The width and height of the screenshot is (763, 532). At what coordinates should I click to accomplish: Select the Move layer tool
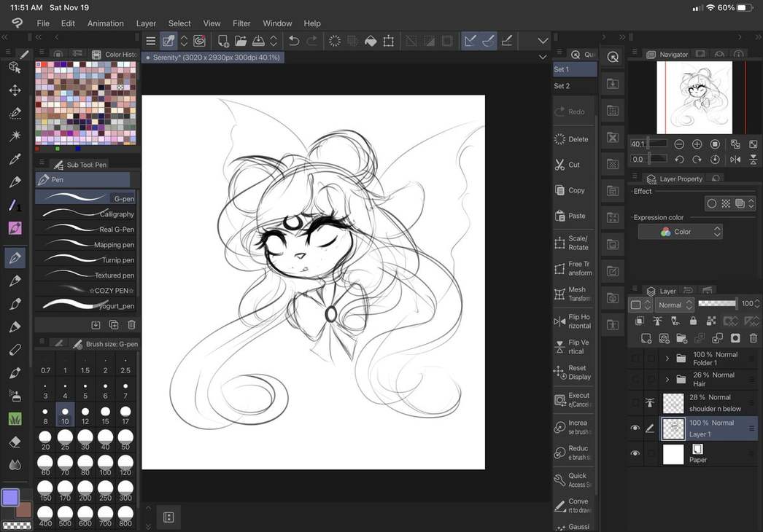15,90
